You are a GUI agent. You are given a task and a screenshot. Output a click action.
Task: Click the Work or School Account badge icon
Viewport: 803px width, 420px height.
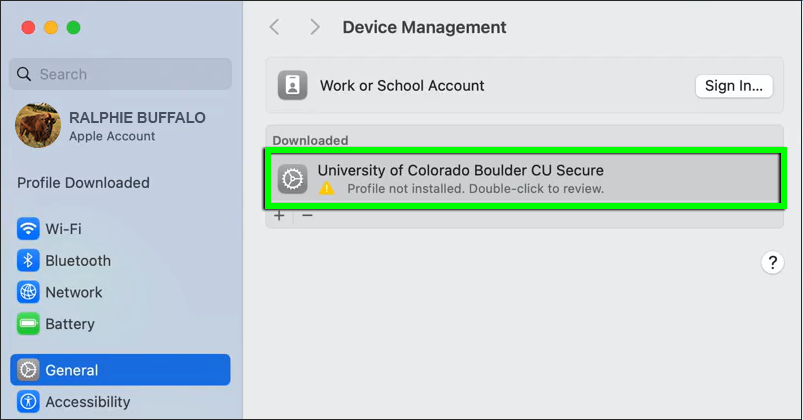pos(293,86)
